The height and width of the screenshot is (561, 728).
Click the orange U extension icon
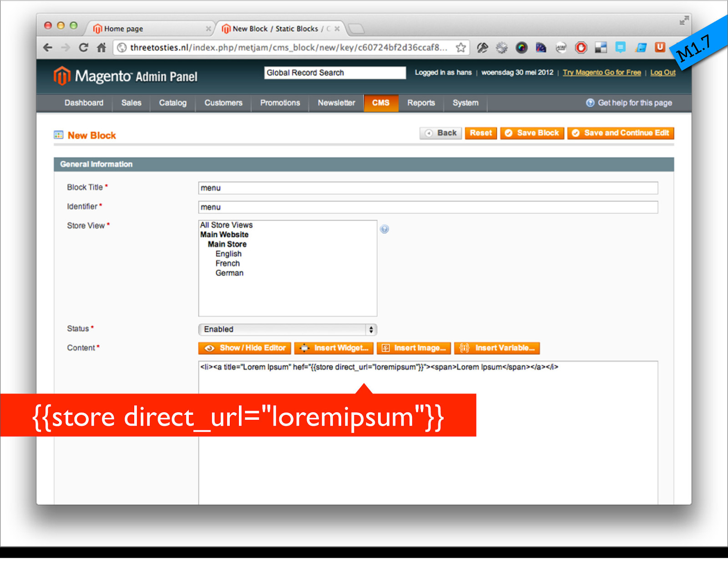660,47
